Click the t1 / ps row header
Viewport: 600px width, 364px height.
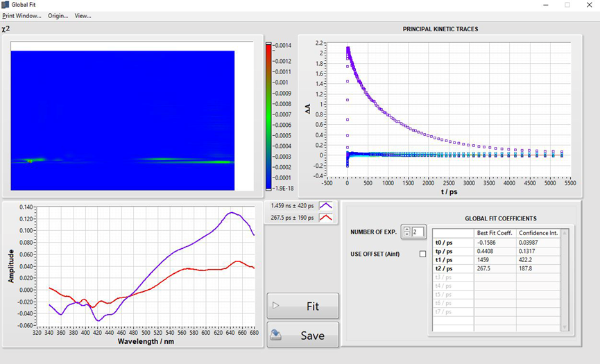pos(453,260)
